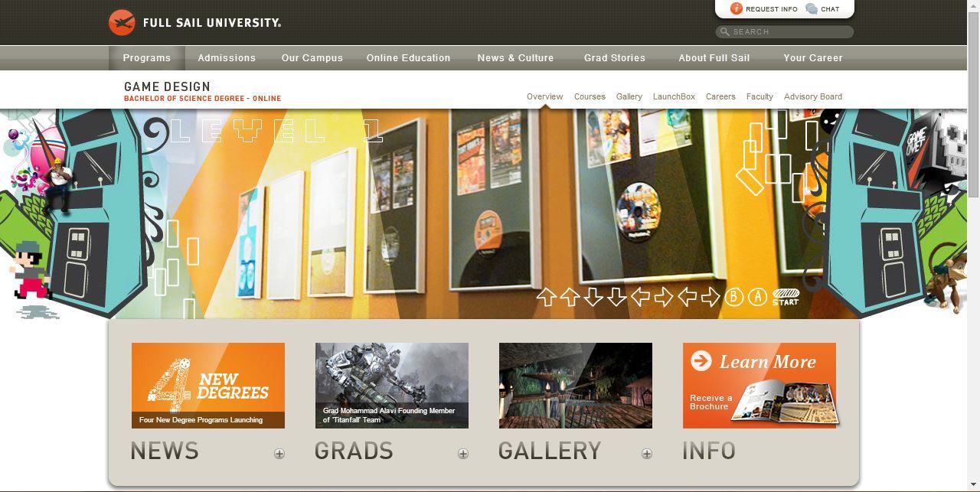Click the orange Request Info icon

point(737,8)
